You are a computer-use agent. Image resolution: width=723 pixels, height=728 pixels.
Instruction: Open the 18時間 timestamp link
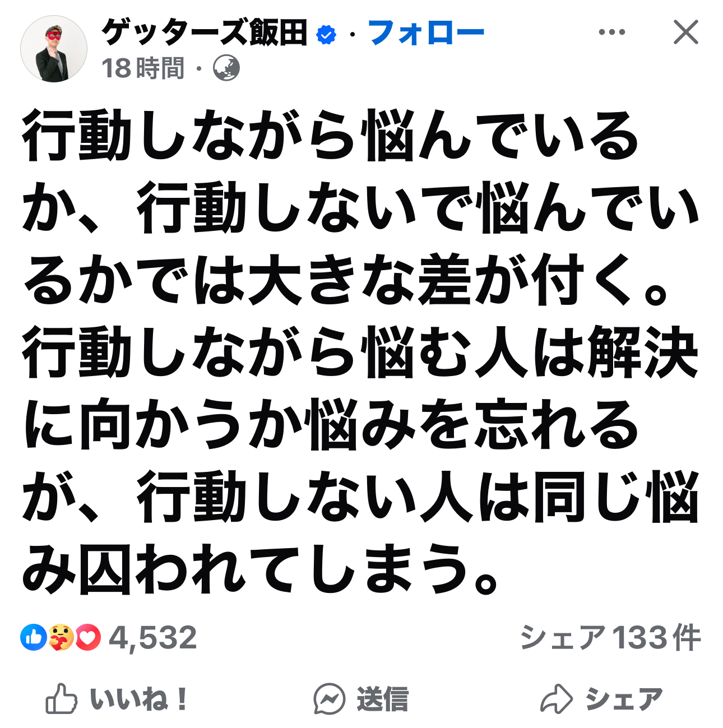tap(143, 68)
